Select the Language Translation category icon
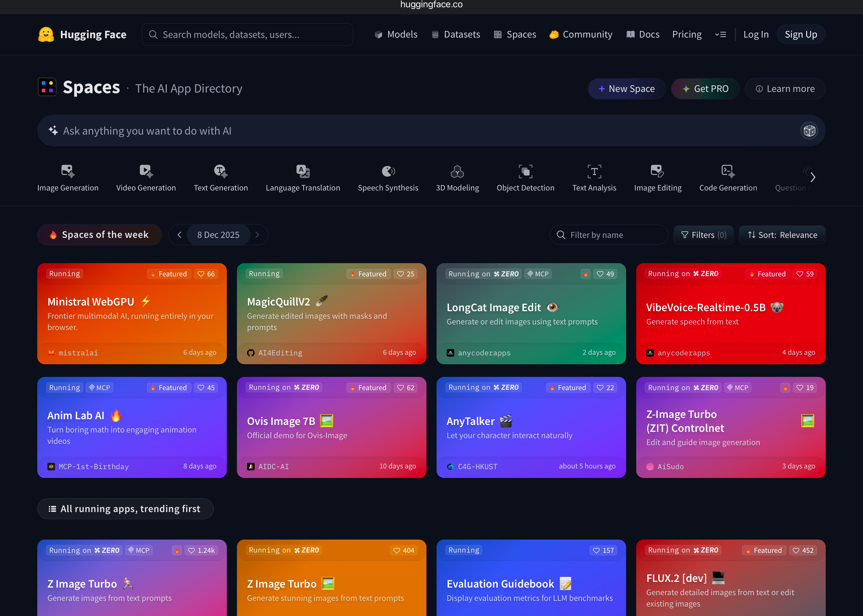Image resolution: width=863 pixels, height=616 pixels. click(x=303, y=172)
